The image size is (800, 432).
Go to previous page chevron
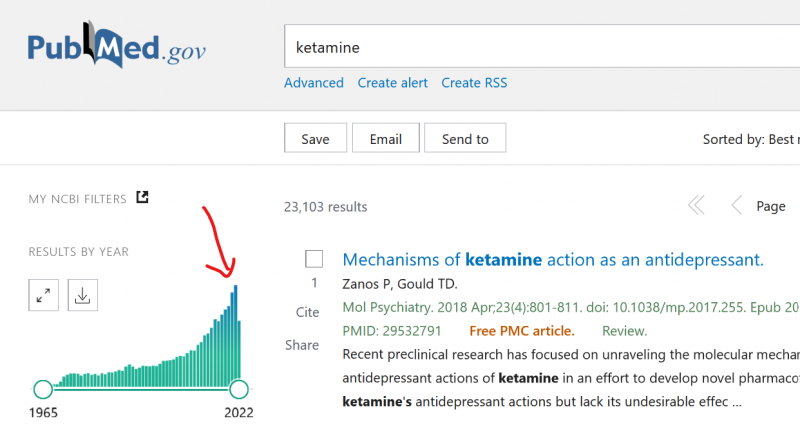point(737,206)
